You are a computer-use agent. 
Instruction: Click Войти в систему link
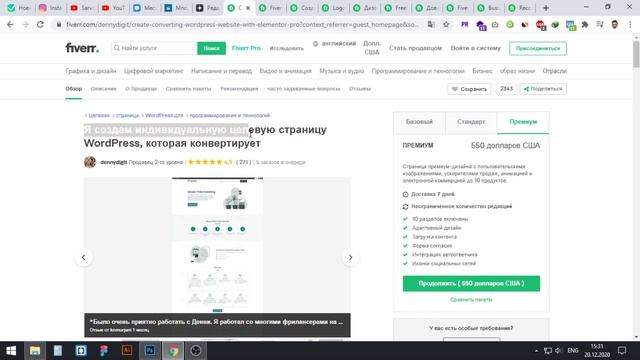click(476, 48)
